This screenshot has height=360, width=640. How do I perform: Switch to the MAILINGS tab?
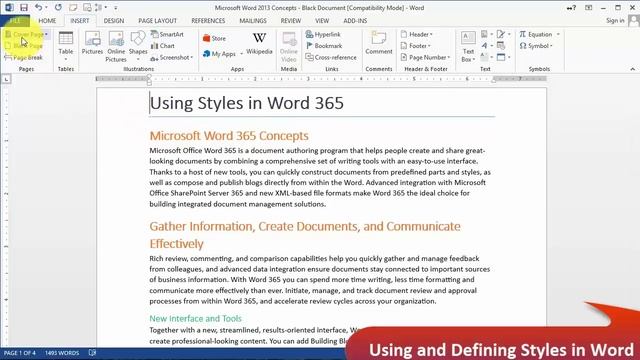click(253, 21)
